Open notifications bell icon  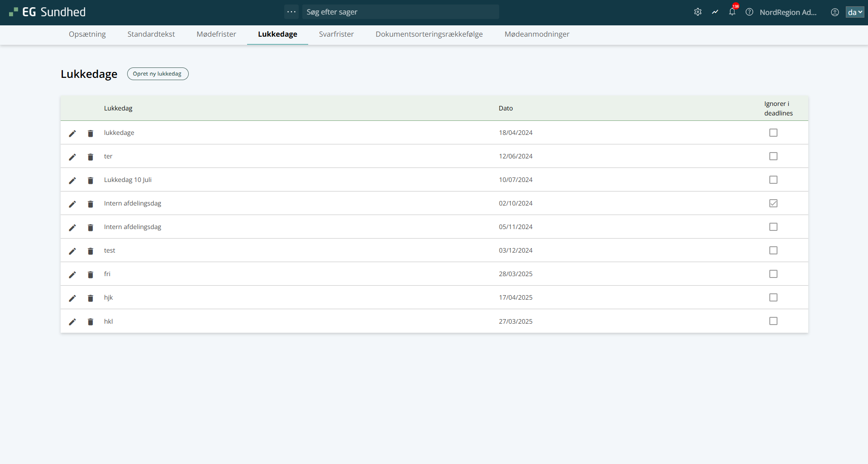[732, 12]
